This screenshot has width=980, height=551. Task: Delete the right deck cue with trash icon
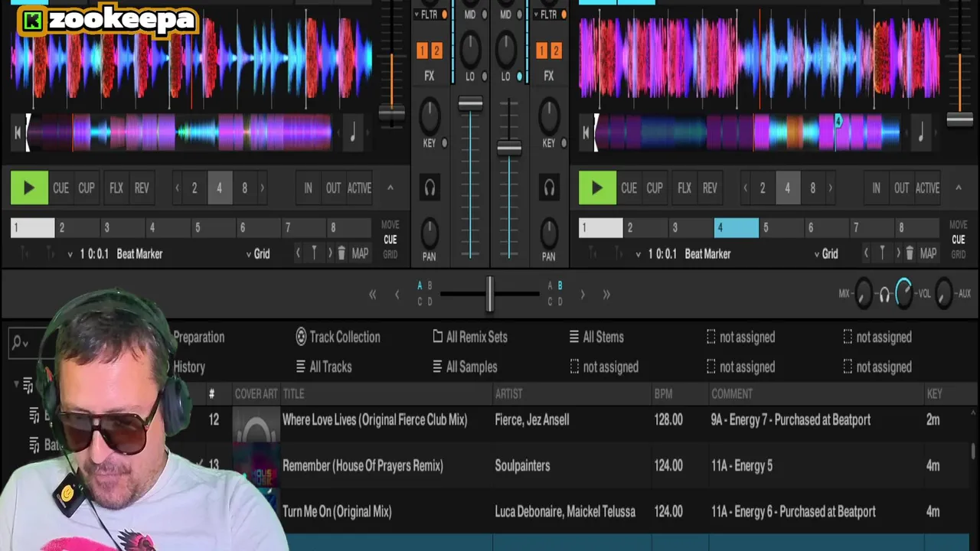point(910,253)
